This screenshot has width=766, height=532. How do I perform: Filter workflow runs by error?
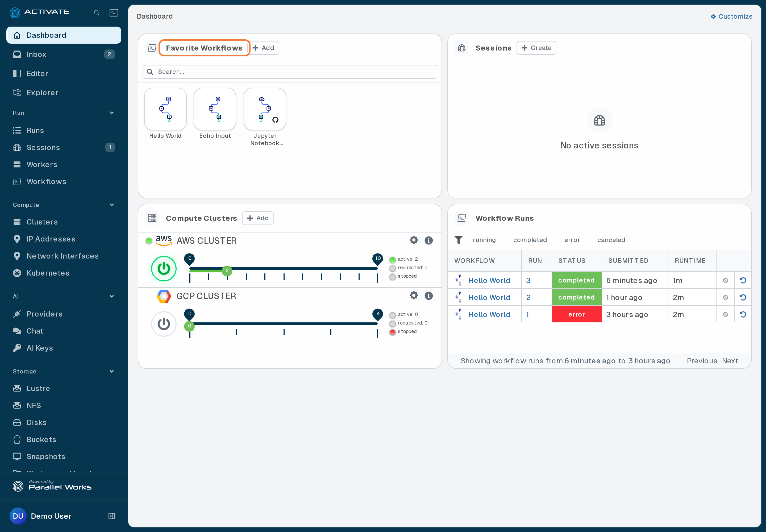click(x=572, y=240)
